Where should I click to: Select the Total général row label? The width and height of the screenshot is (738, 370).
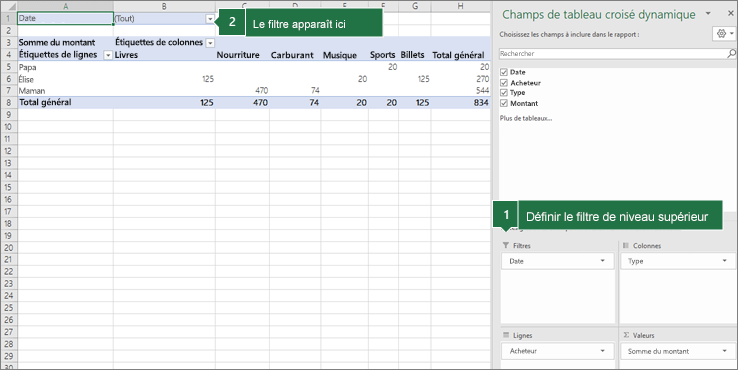[45, 102]
